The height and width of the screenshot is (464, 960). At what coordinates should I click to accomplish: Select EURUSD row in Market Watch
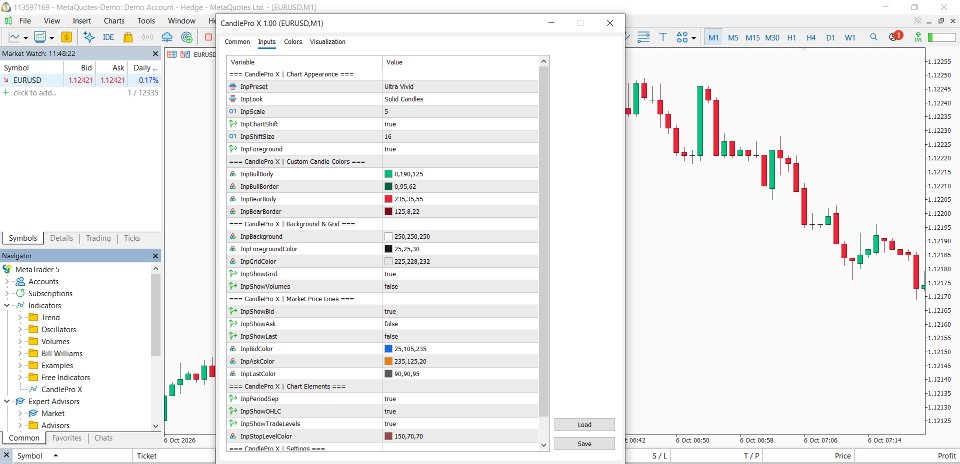point(81,80)
